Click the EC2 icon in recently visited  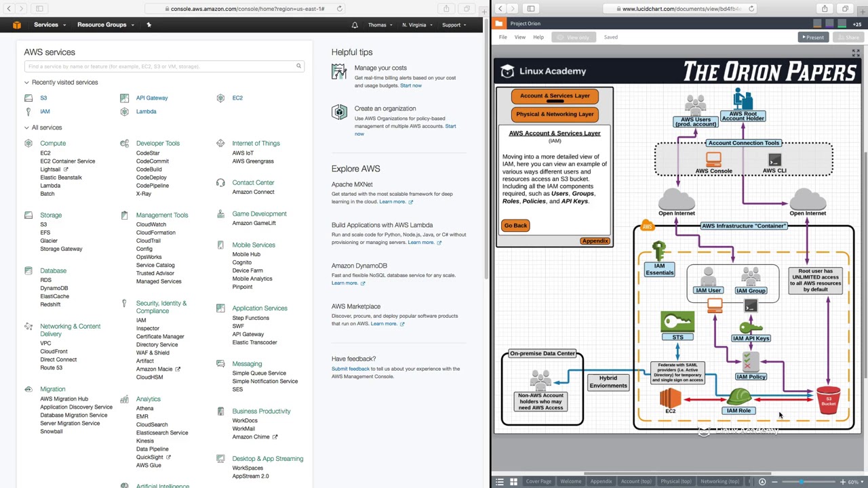(220, 98)
